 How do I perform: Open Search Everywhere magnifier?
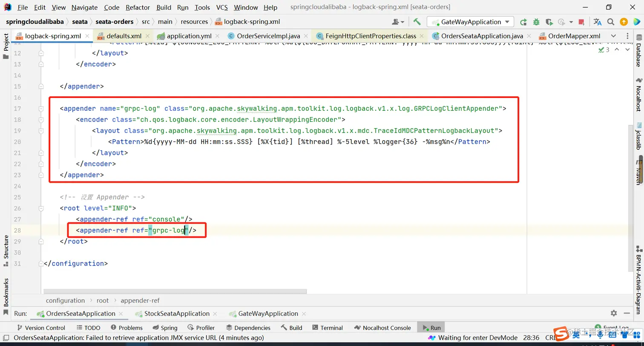point(611,22)
